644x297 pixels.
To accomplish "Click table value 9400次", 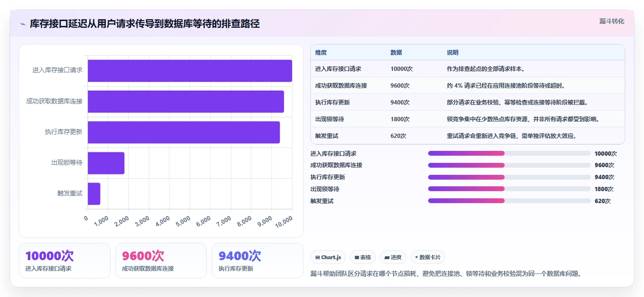I will pos(400,102).
